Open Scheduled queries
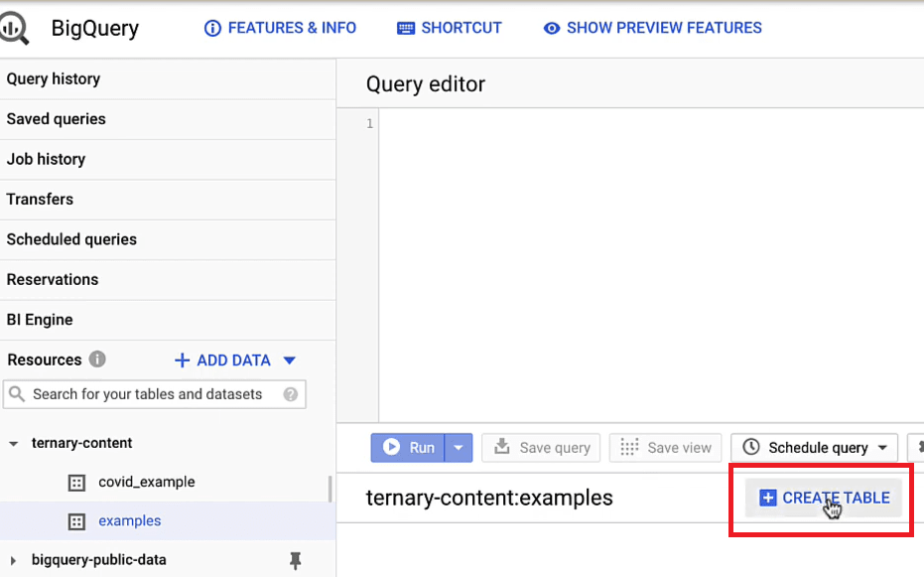 pos(168,239)
